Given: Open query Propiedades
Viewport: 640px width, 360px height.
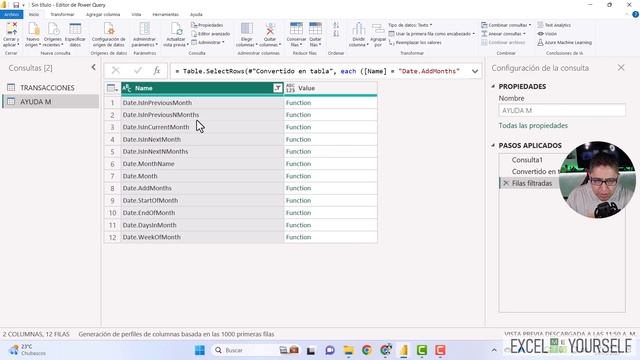Looking at the screenshot, I should (x=207, y=25).
